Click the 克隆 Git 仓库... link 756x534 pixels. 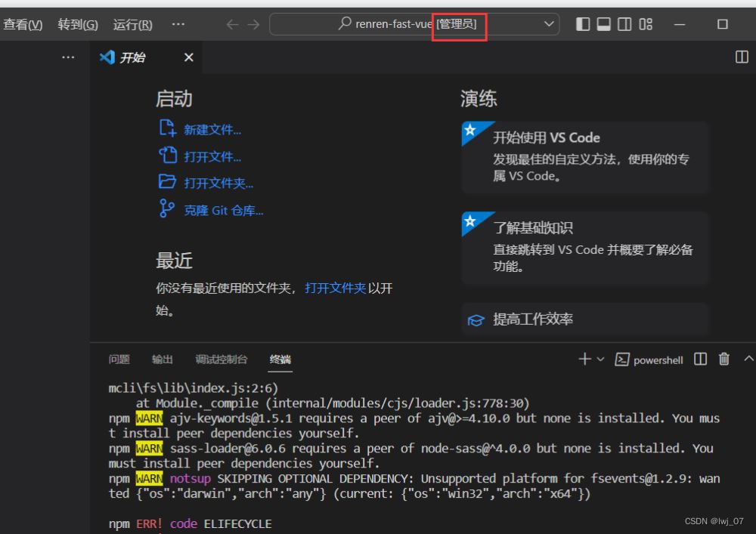click(x=224, y=211)
